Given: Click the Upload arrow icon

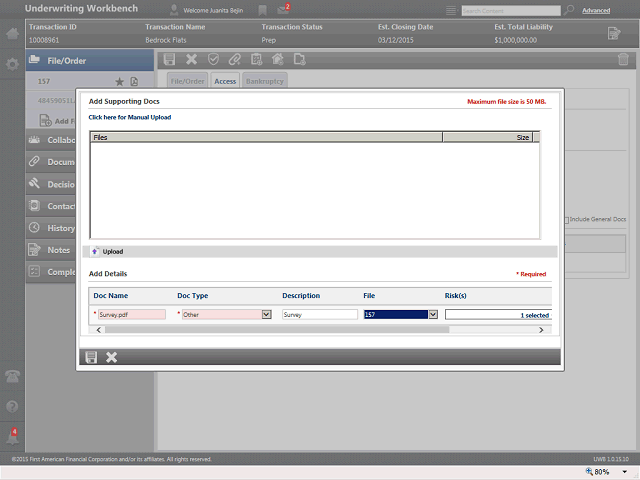Looking at the screenshot, I should point(94,251).
